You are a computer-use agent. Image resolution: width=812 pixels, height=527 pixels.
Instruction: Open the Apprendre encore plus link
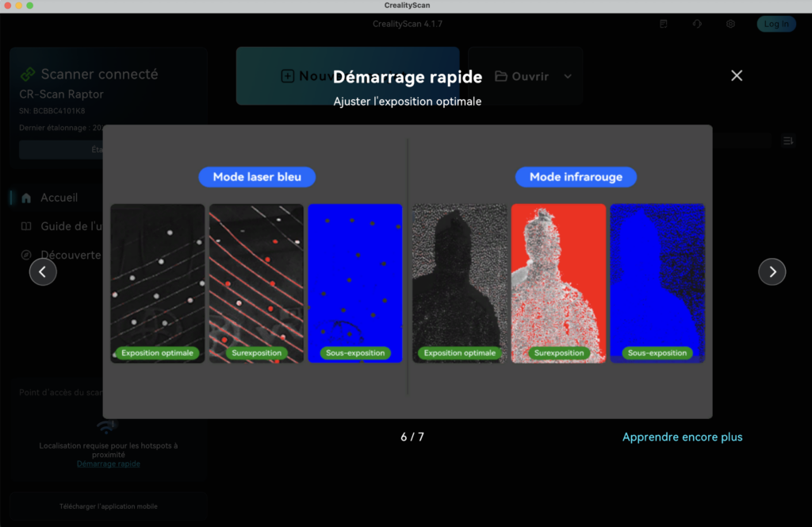point(682,437)
